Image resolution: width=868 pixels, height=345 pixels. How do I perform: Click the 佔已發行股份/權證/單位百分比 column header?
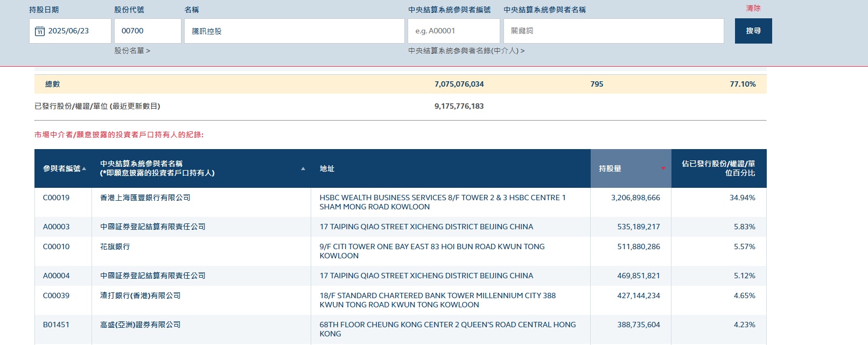point(718,168)
